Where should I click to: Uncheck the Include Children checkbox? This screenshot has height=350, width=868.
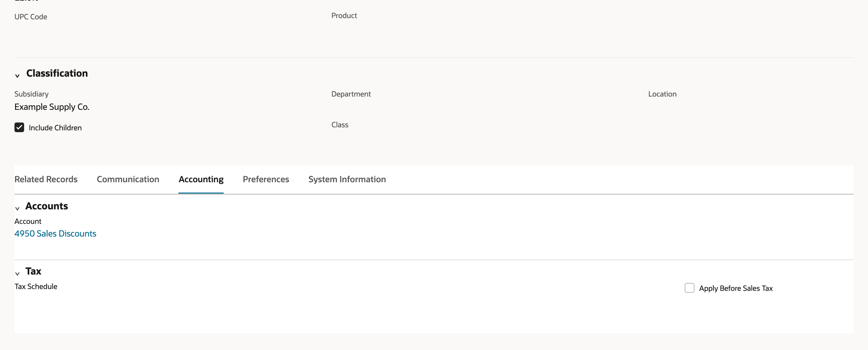(x=19, y=127)
